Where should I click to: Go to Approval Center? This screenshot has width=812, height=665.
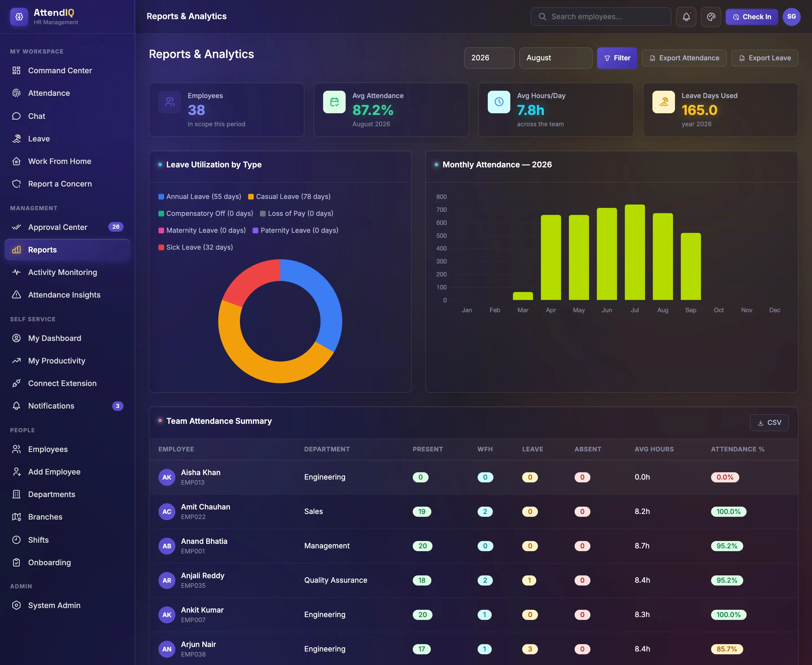[67, 227]
